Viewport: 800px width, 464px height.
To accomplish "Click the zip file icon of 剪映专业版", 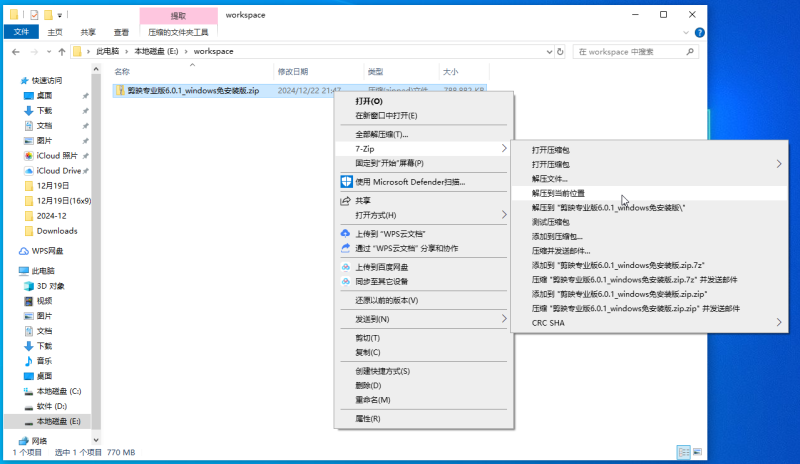I will click(x=120, y=90).
